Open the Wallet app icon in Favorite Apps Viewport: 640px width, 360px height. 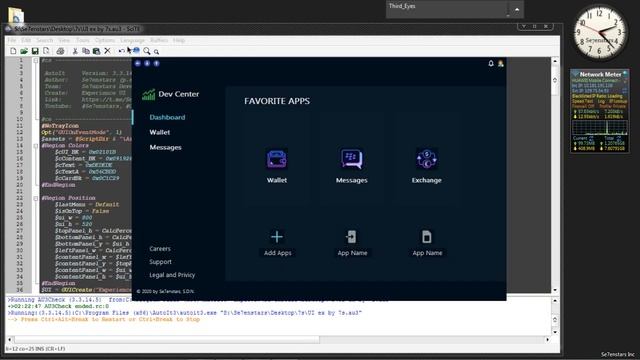[277, 159]
